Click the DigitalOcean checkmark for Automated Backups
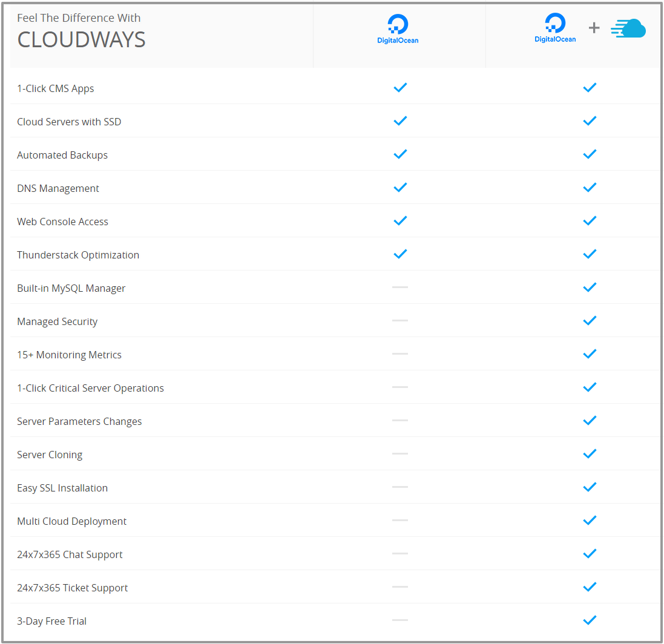The height and width of the screenshot is (644, 664). 400,154
